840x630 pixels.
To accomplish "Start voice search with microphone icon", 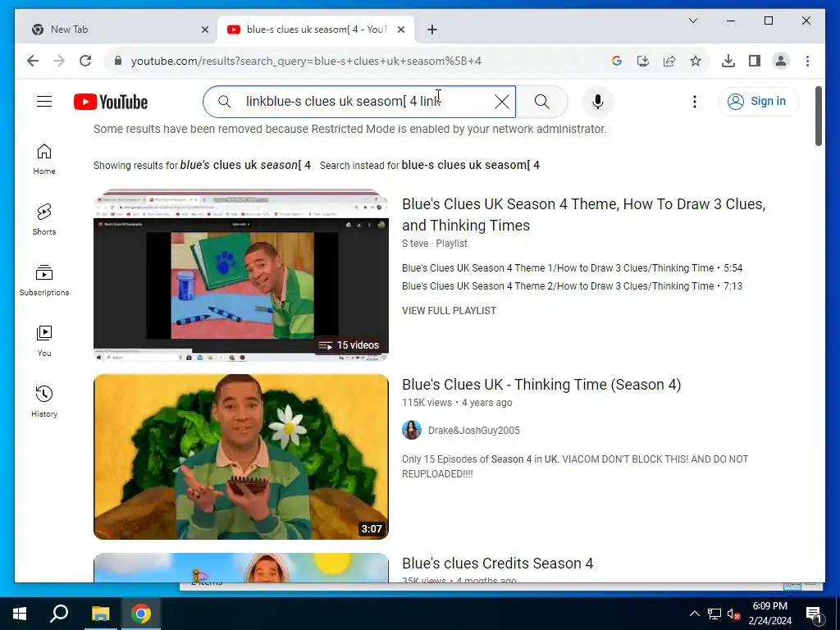I will 598,102.
